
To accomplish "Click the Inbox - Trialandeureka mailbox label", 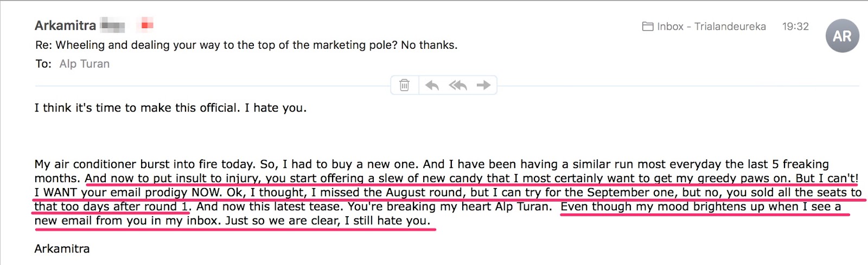I will (x=711, y=27).
